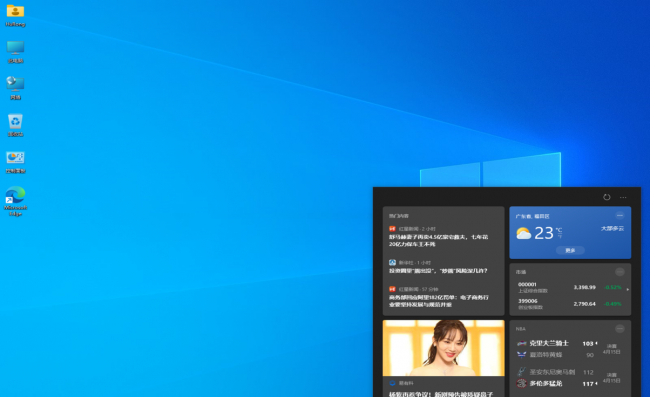The image size is (650, 397).
Task: Click the source icon under the photo
Action: click(392, 383)
